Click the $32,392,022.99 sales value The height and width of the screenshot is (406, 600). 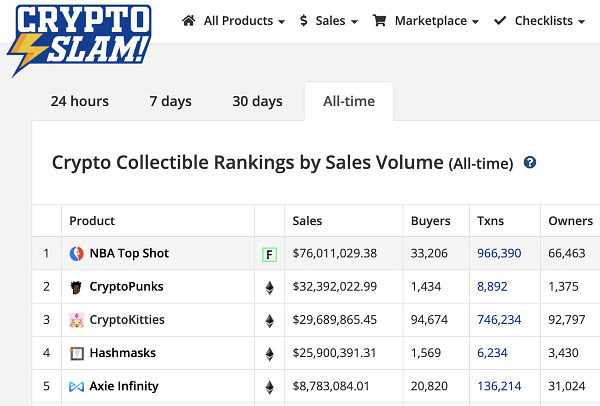tap(334, 287)
